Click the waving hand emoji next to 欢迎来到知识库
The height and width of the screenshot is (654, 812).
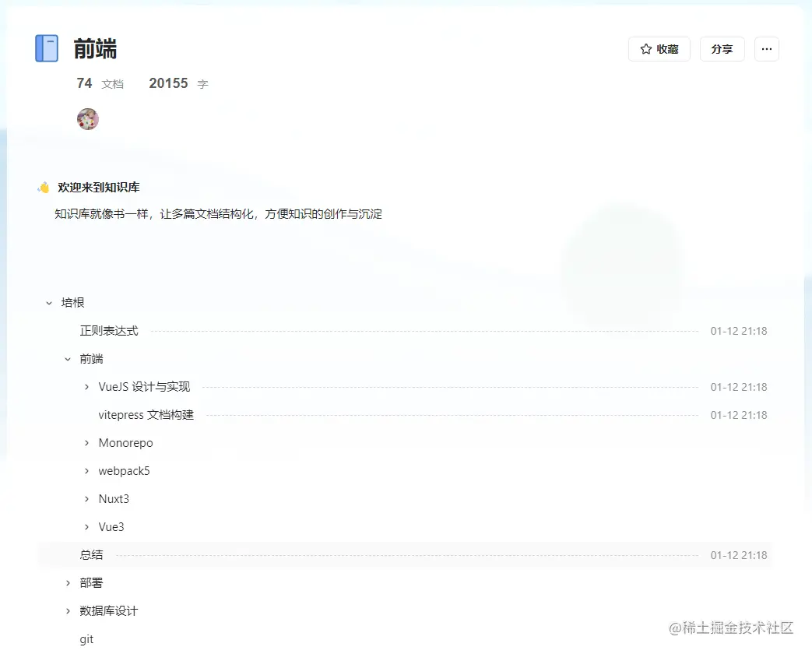(x=44, y=187)
